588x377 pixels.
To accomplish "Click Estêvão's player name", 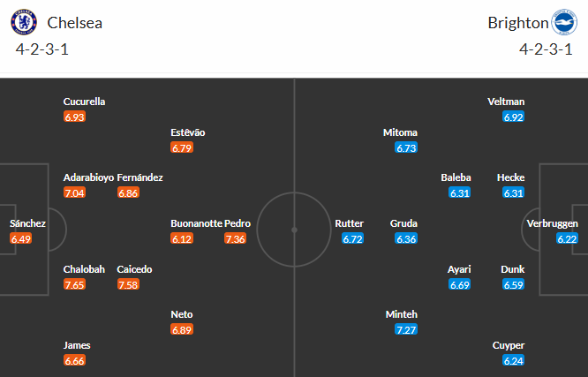I will (x=188, y=132).
